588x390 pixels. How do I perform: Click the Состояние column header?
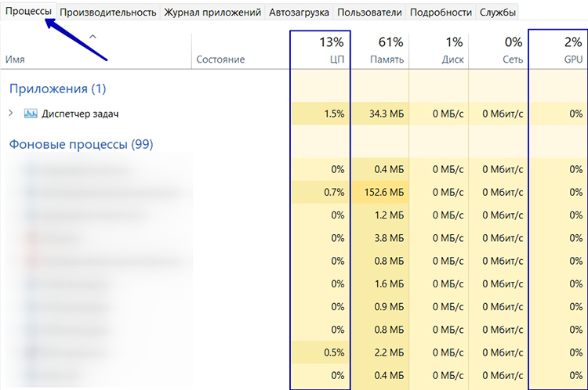pyautogui.click(x=220, y=60)
